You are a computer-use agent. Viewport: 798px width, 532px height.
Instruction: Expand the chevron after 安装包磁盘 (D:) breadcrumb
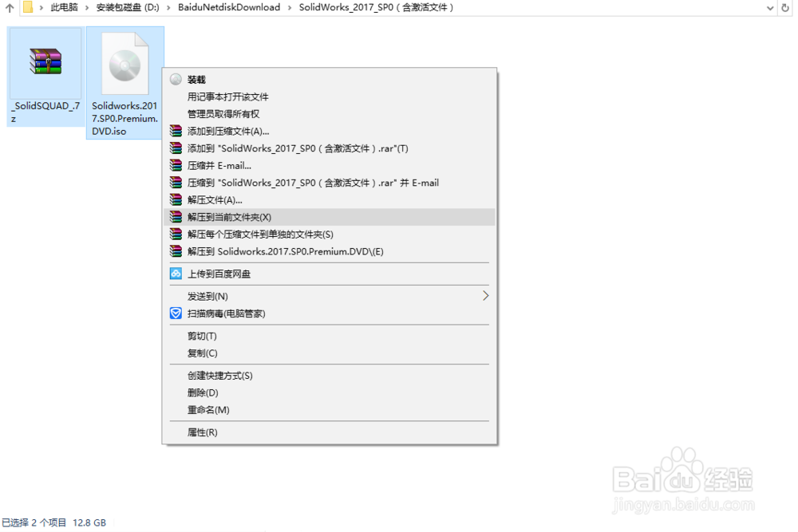(x=168, y=8)
